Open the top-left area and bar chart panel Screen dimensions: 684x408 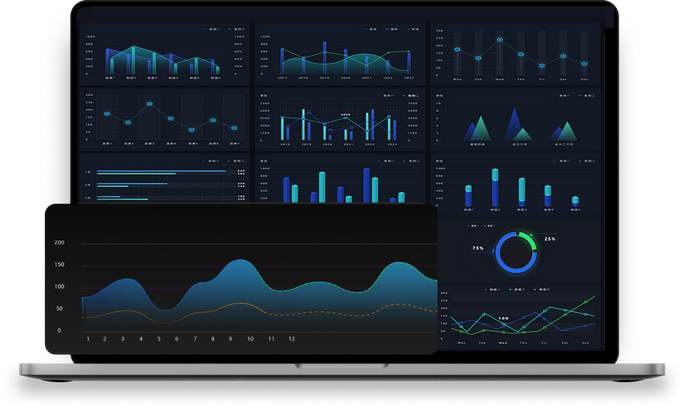[164, 54]
